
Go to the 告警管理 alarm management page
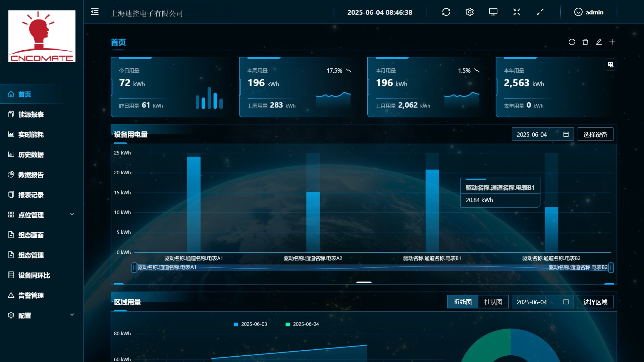[31, 295]
